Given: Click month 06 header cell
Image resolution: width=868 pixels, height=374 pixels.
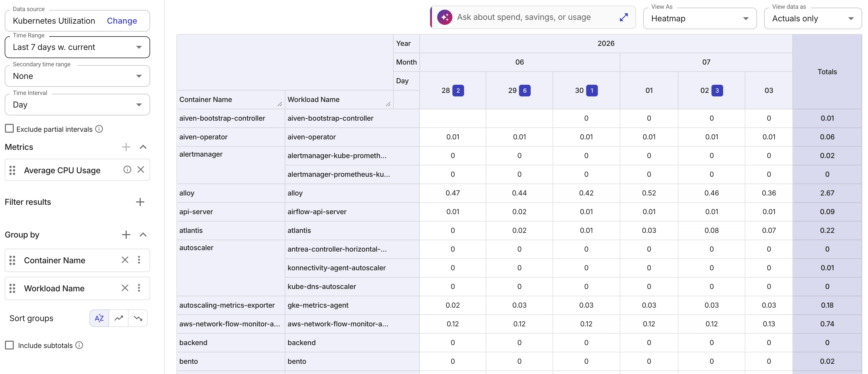Looking at the screenshot, I should 519,63.
